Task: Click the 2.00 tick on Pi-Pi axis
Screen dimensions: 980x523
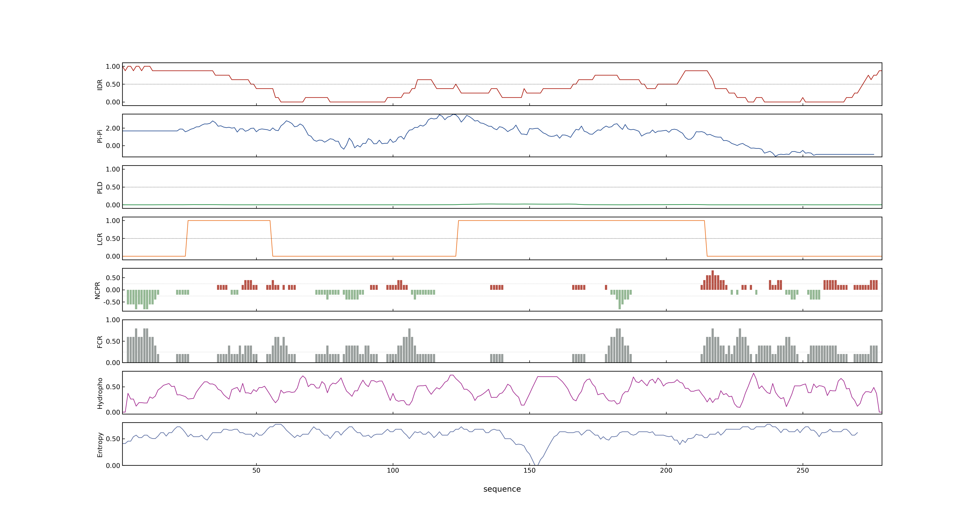Action: [x=113, y=128]
